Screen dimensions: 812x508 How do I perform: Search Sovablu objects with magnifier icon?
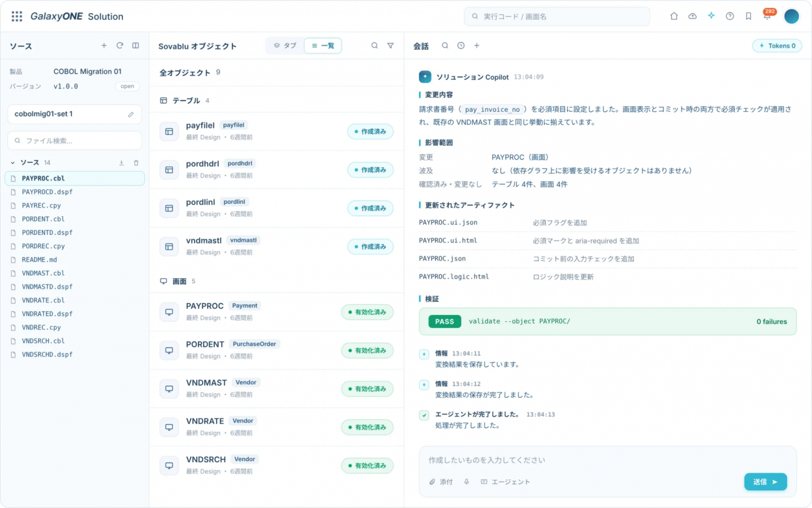pos(375,46)
